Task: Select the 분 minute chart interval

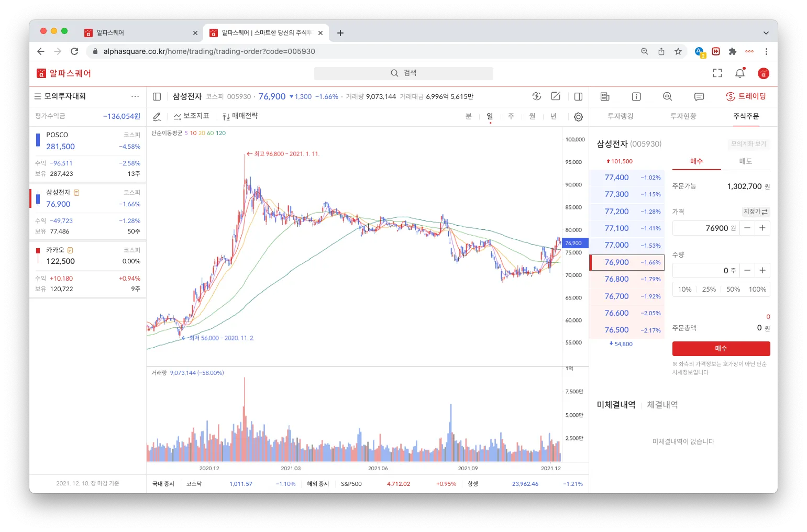Action: pos(469,116)
